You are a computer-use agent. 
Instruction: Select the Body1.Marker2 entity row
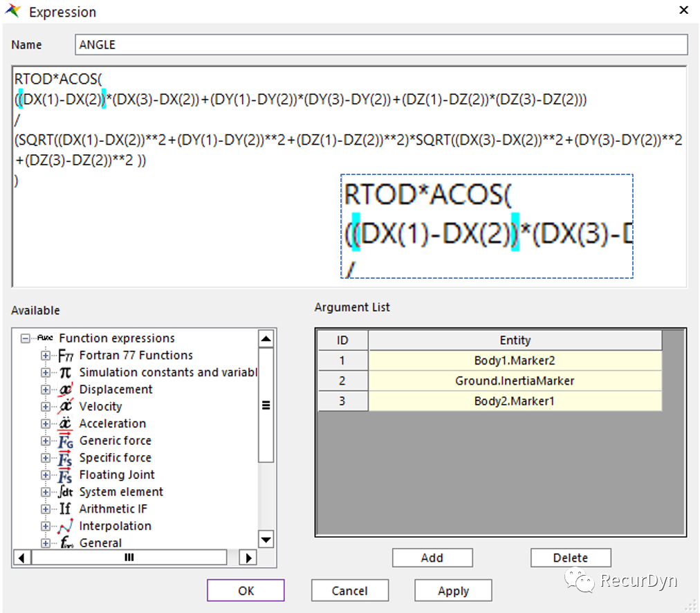click(x=515, y=360)
